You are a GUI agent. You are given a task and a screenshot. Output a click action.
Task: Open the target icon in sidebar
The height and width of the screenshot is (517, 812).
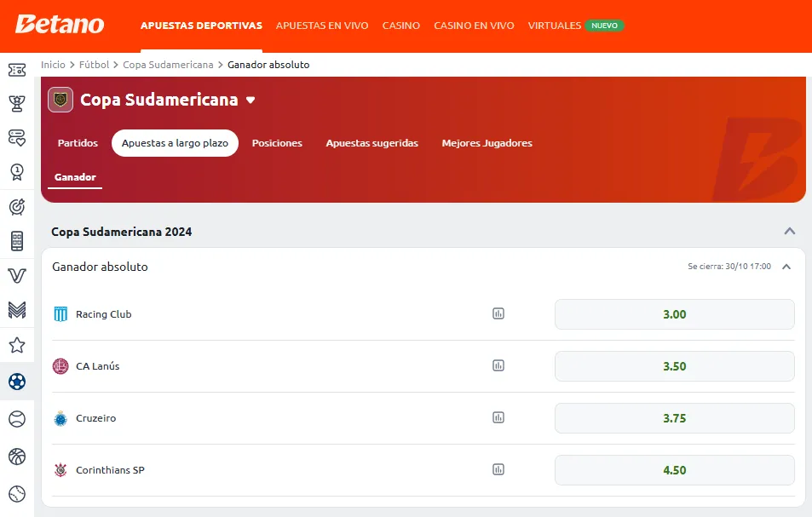[x=16, y=206]
